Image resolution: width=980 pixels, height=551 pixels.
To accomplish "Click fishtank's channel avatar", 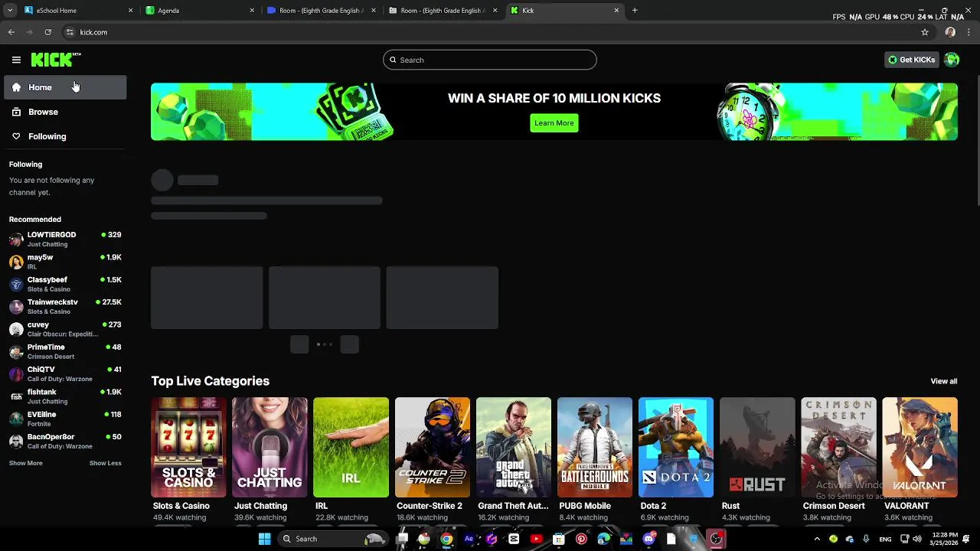I will pyautogui.click(x=16, y=396).
